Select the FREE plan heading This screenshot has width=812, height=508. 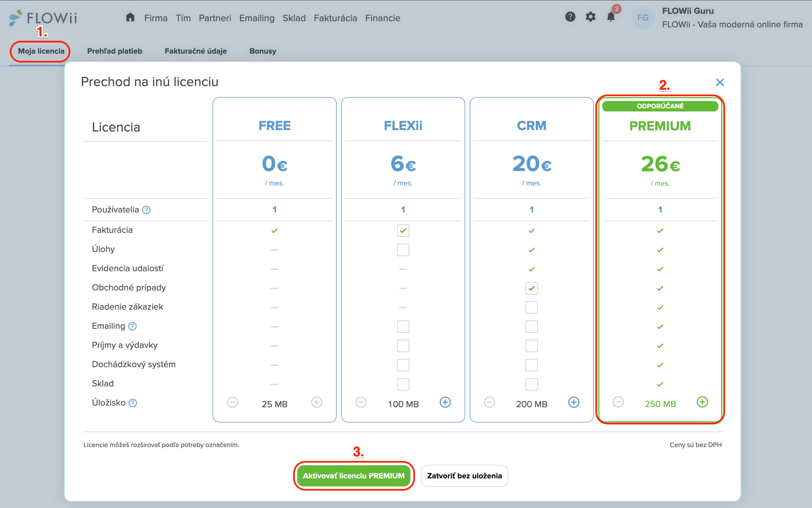pos(274,126)
